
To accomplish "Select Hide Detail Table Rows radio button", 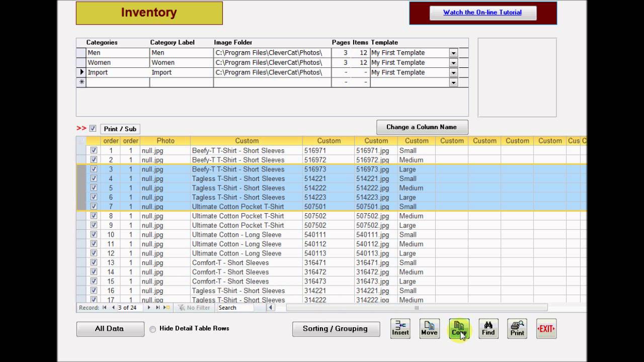I will [x=153, y=329].
